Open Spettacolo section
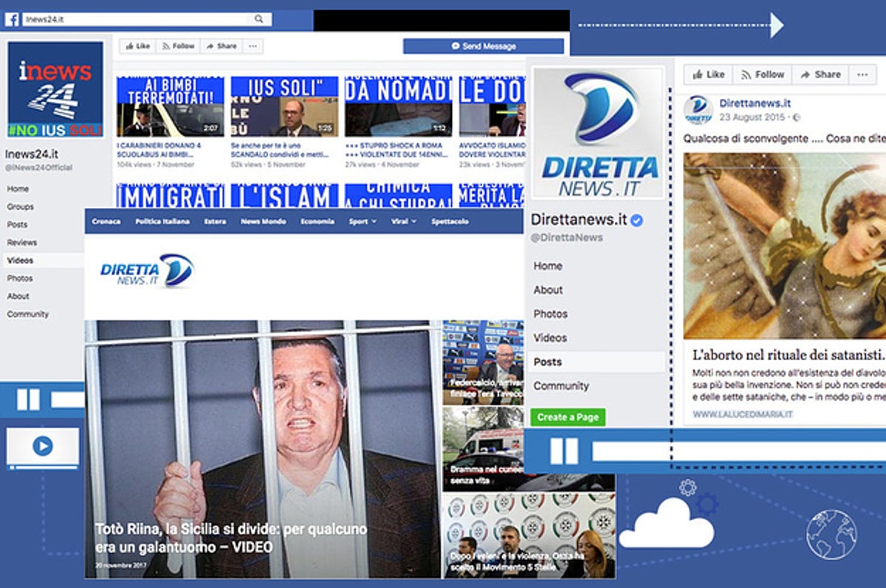This screenshot has height=588, width=886. [450, 221]
